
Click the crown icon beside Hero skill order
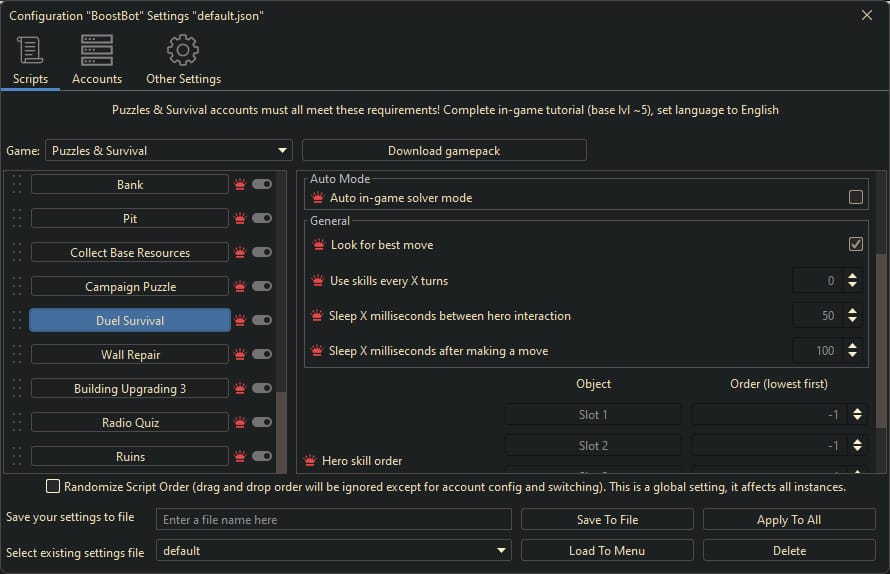(310, 461)
